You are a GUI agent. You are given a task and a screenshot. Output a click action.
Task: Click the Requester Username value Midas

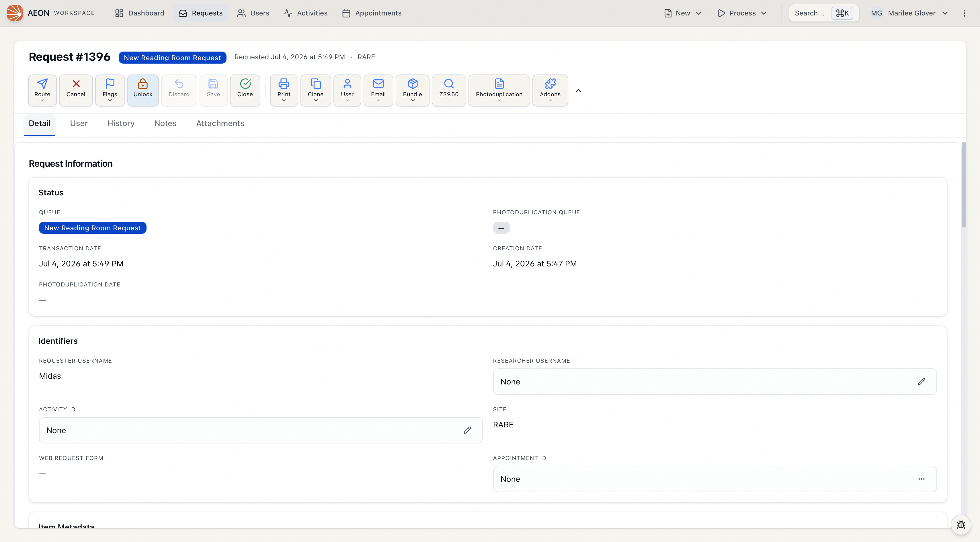[x=50, y=376]
